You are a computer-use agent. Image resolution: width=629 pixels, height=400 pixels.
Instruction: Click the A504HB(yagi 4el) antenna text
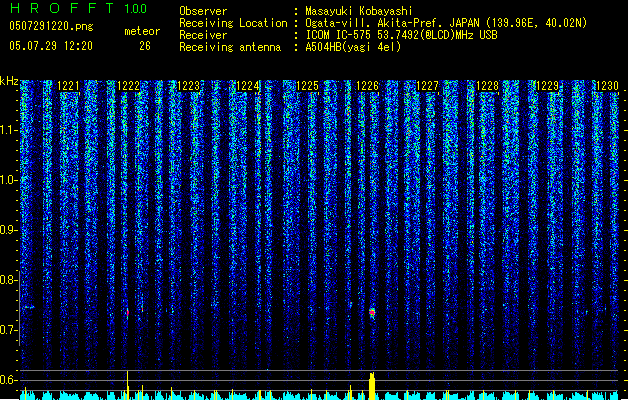tap(353, 47)
